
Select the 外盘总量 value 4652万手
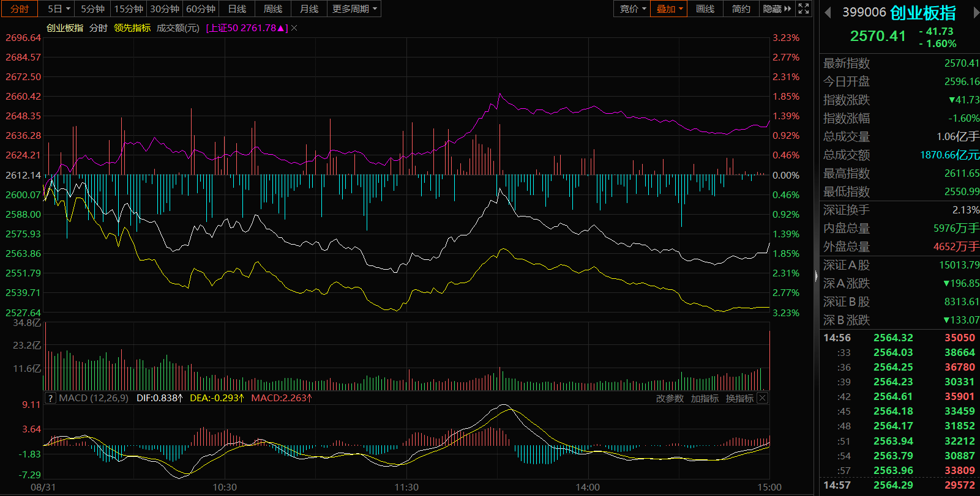tap(956, 246)
